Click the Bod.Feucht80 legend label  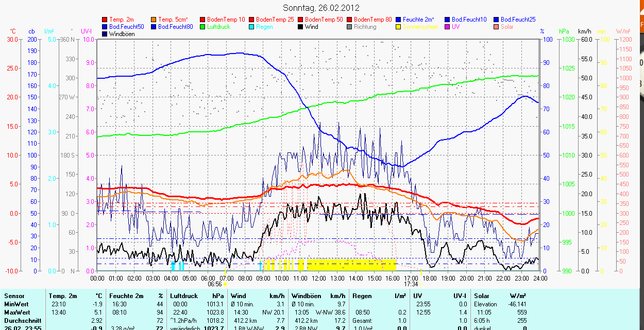(175, 27)
